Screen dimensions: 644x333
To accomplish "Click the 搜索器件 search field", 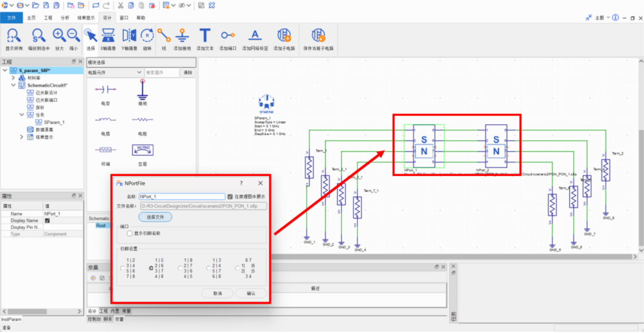I will click(x=162, y=72).
